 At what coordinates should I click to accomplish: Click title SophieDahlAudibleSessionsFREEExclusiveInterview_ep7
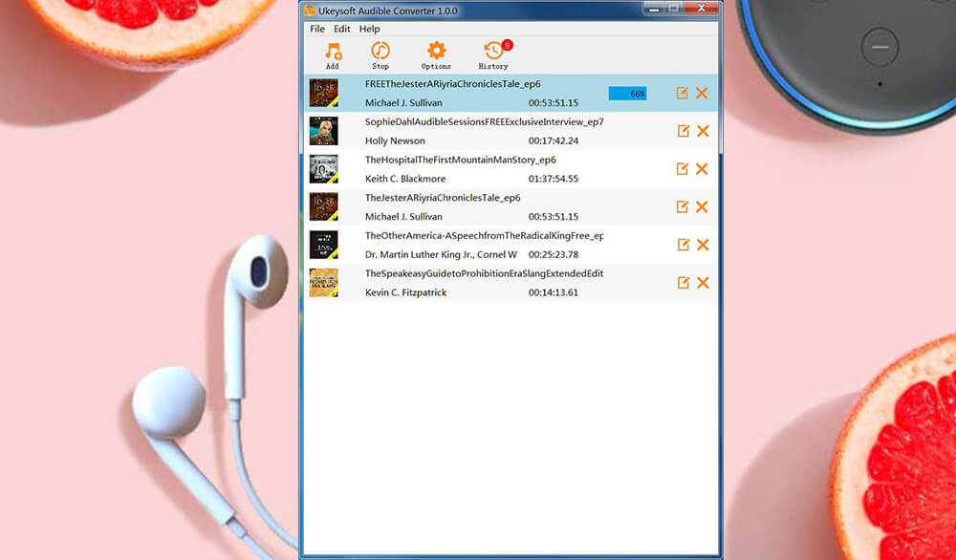[484, 122]
